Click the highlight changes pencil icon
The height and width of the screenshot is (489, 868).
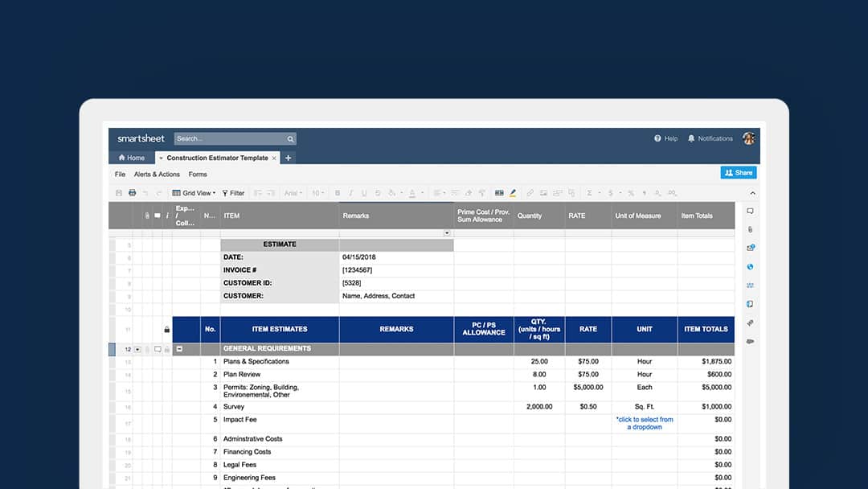(513, 193)
